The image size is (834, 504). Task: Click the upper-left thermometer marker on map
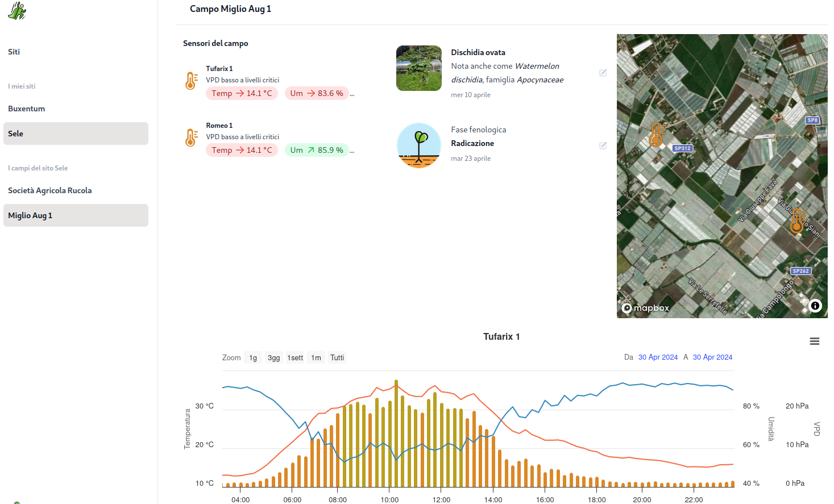coord(657,134)
